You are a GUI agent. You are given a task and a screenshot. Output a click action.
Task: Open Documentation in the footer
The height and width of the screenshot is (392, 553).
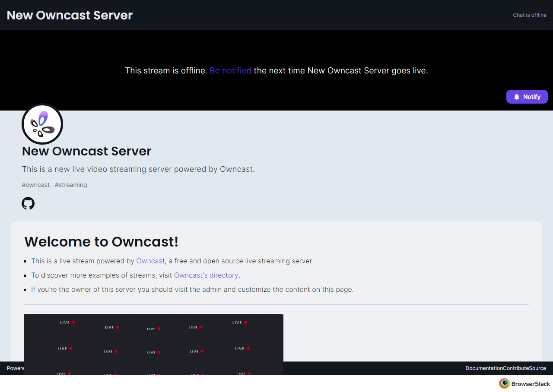click(484, 368)
